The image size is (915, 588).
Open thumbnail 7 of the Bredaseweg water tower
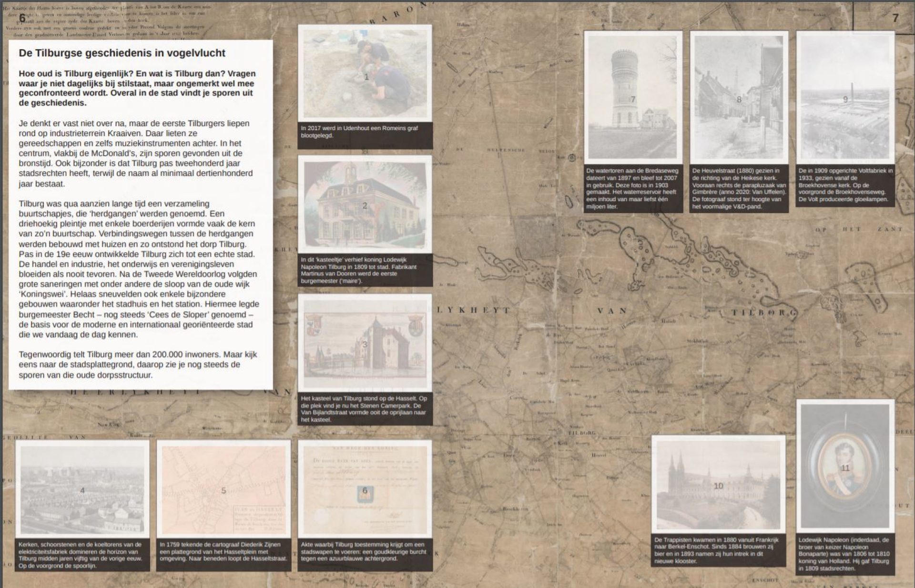coord(633,98)
